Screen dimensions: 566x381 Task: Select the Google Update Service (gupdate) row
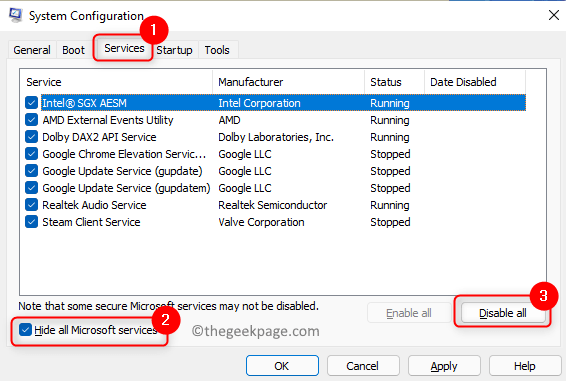click(x=276, y=171)
